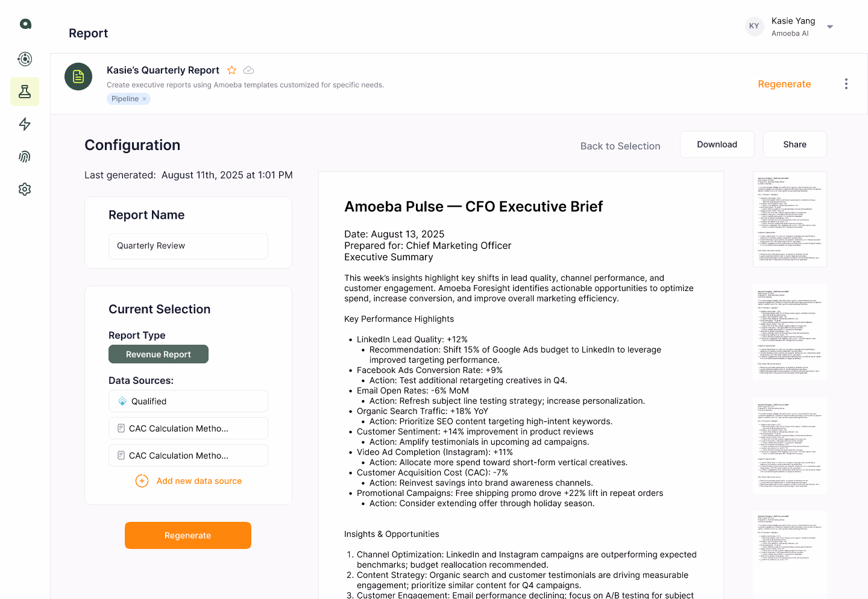Image resolution: width=868 pixels, height=599 pixels.
Task: Click Back to Selection
Action: click(620, 146)
